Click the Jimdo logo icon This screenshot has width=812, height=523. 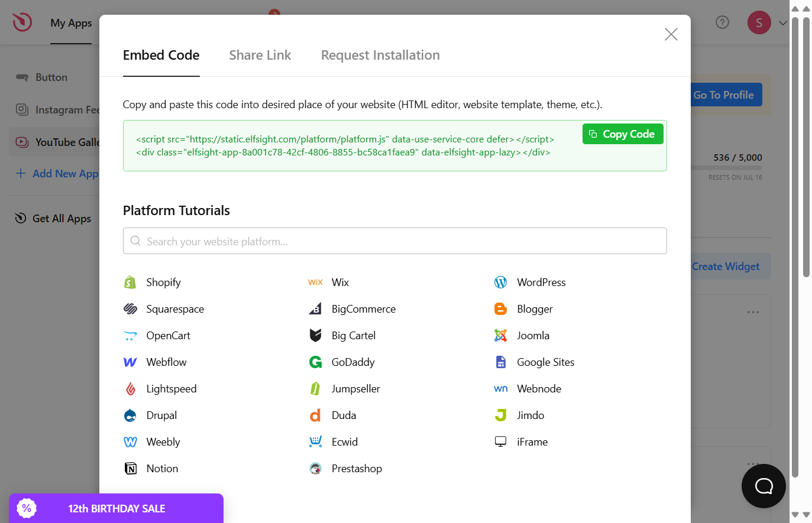pyautogui.click(x=500, y=415)
